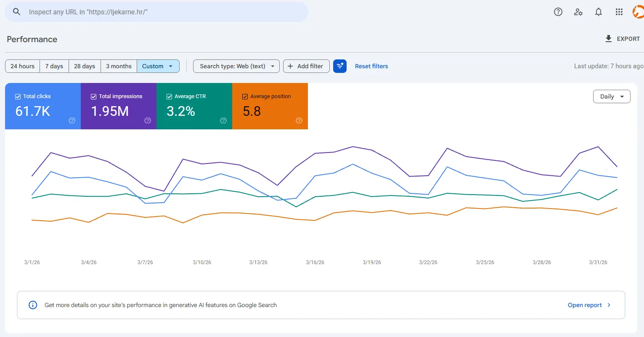The image size is (644, 337).
Task: Open the Google apps grid
Action: pyautogui.click(x=619, y=12)
